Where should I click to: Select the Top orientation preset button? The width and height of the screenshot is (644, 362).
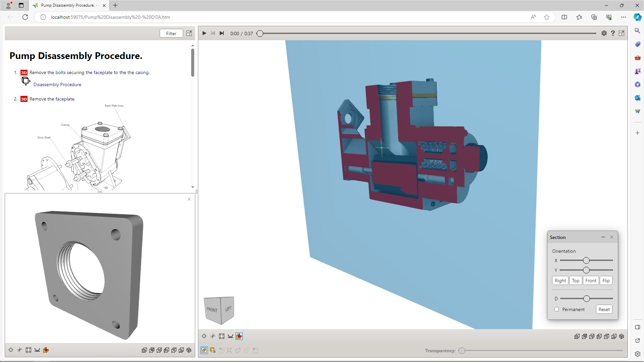576,281
